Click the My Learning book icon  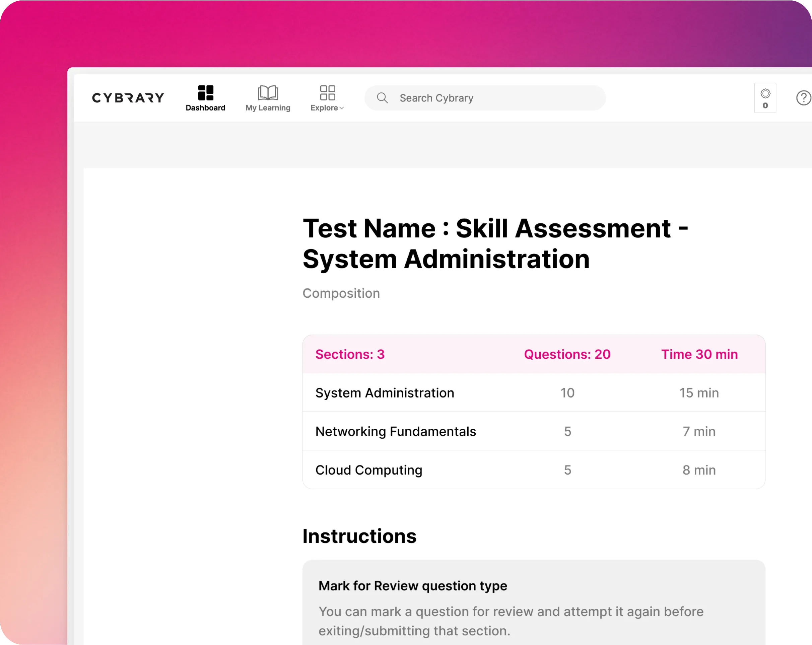pyautogui.click(x=268, y=93)
